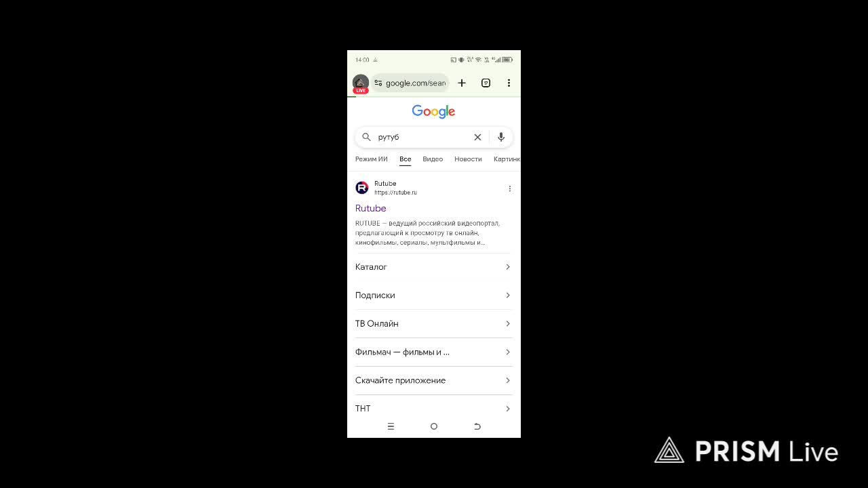This screenshot has width=868, height=488.
Task: Clear the search query with X icon
Action: pyautogui.click(x=477, y=137)
